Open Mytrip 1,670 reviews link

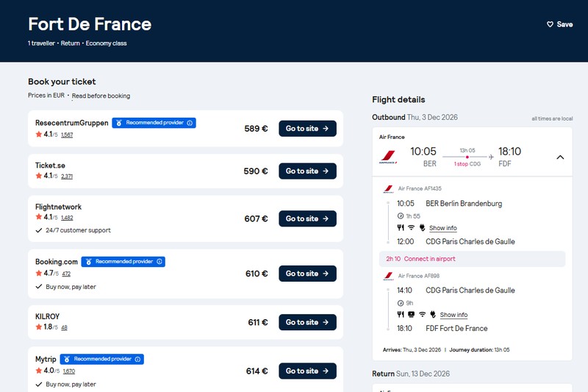click(x=69, y=371)
